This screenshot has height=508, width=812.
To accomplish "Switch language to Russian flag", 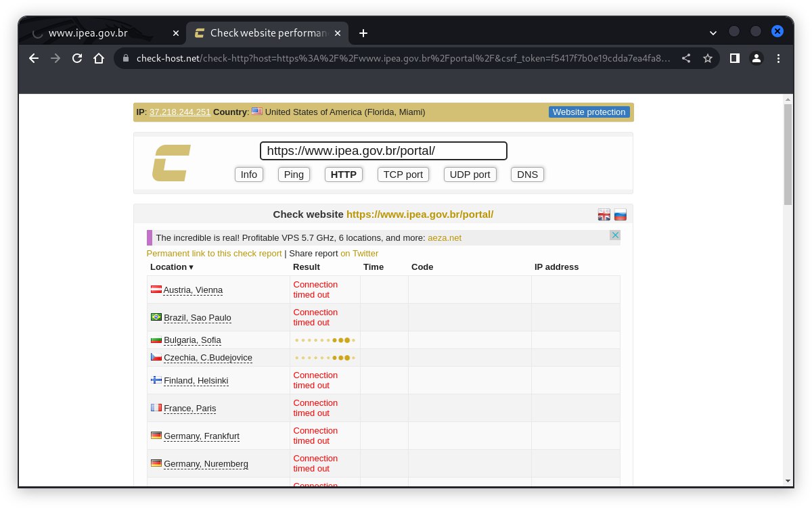I will (x=621, y=215).
